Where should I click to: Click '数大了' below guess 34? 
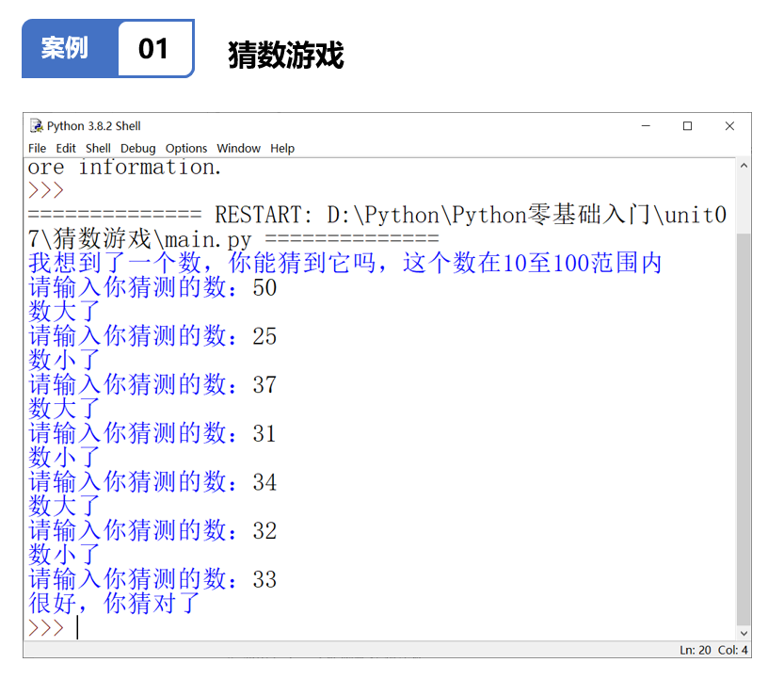(64, 506)
